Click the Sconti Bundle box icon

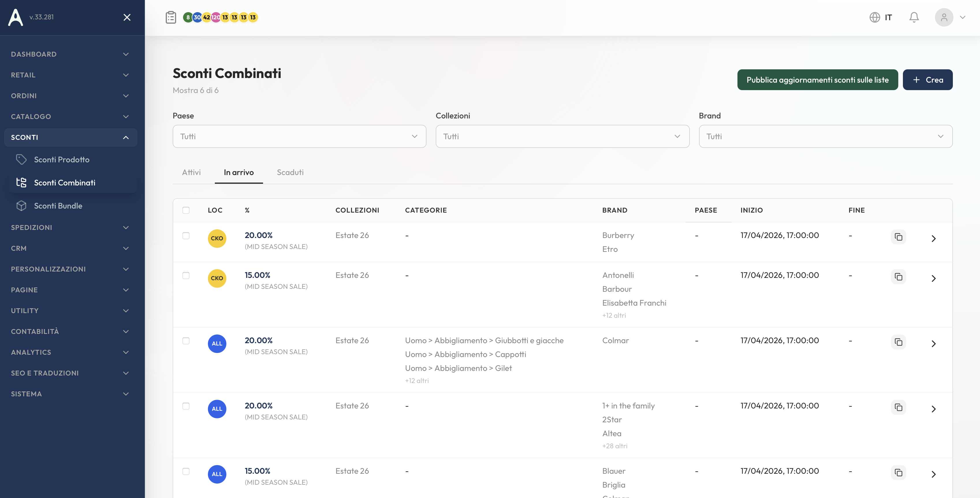(21, 206)
